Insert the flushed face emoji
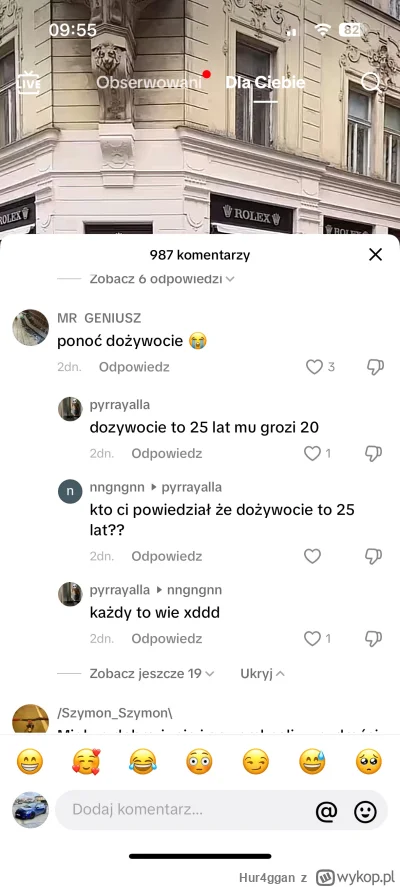The image size is (400, 887). pos(199,762)
